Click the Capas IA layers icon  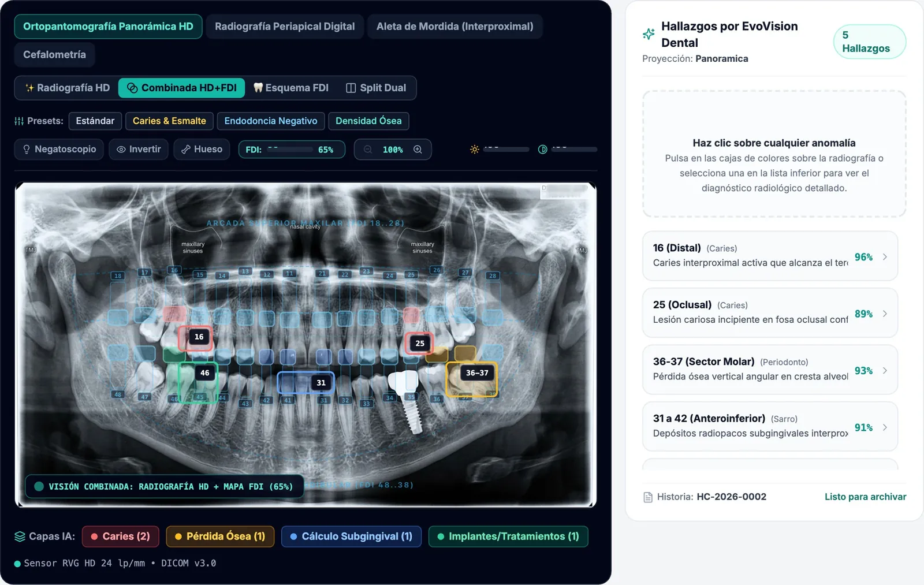tap(20, 536)
